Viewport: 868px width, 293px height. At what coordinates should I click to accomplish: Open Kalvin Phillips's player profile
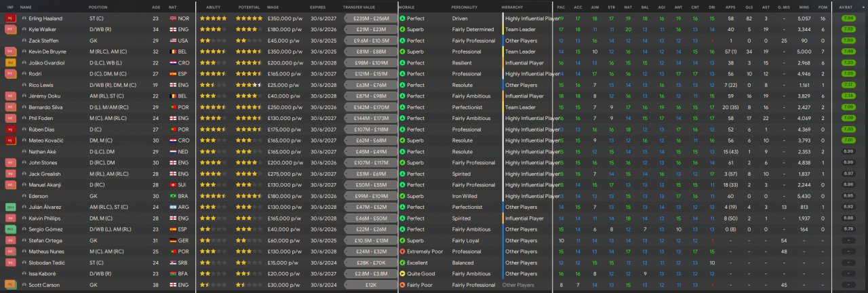pyautogui.click(x=45, y=218)
